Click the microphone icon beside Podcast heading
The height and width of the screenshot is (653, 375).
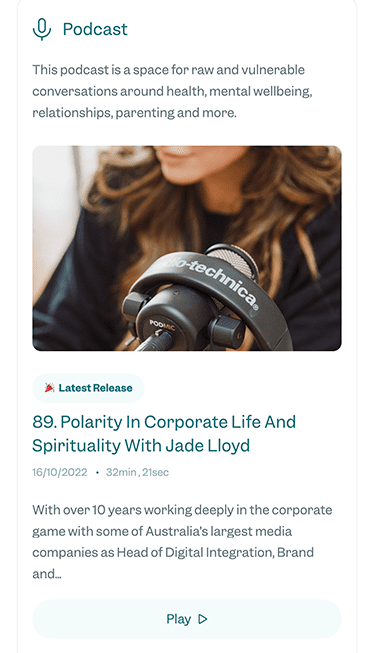42,29
